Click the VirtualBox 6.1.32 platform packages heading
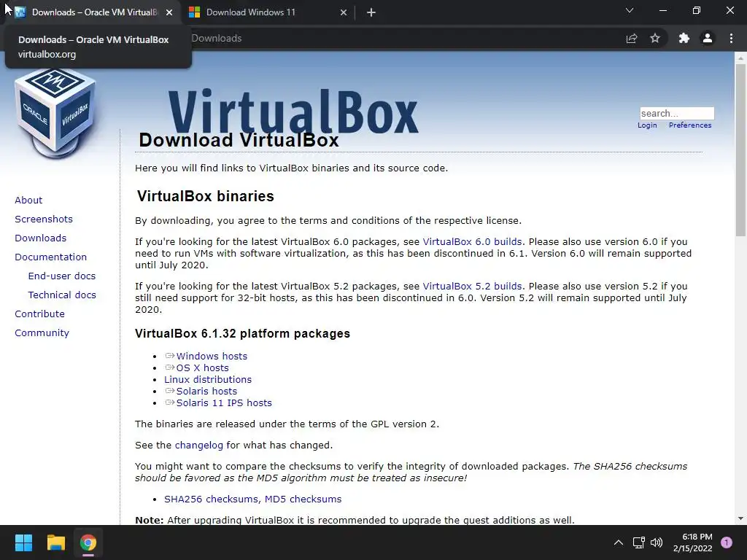The image size is (747, 560). (242, 333)
